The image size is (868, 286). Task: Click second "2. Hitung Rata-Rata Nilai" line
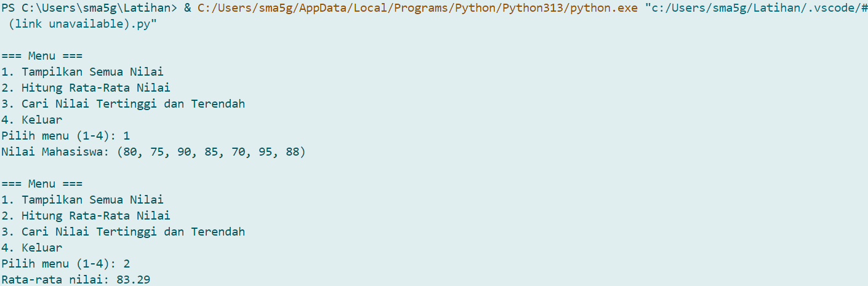click(86, 216)
